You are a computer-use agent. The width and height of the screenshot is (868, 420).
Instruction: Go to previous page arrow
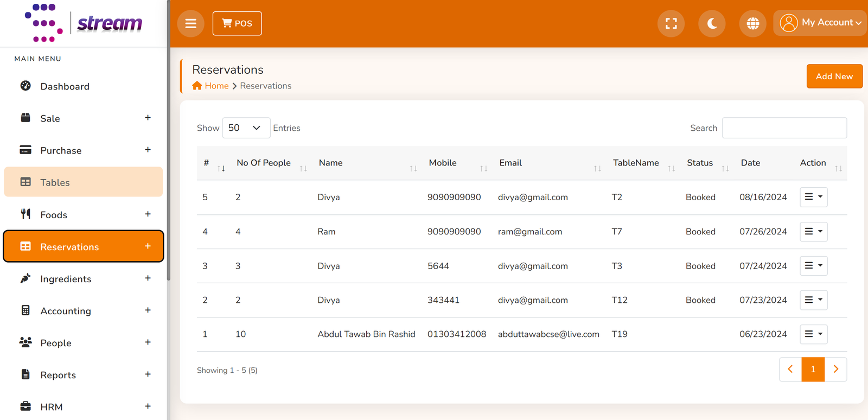tap(790, 370)
